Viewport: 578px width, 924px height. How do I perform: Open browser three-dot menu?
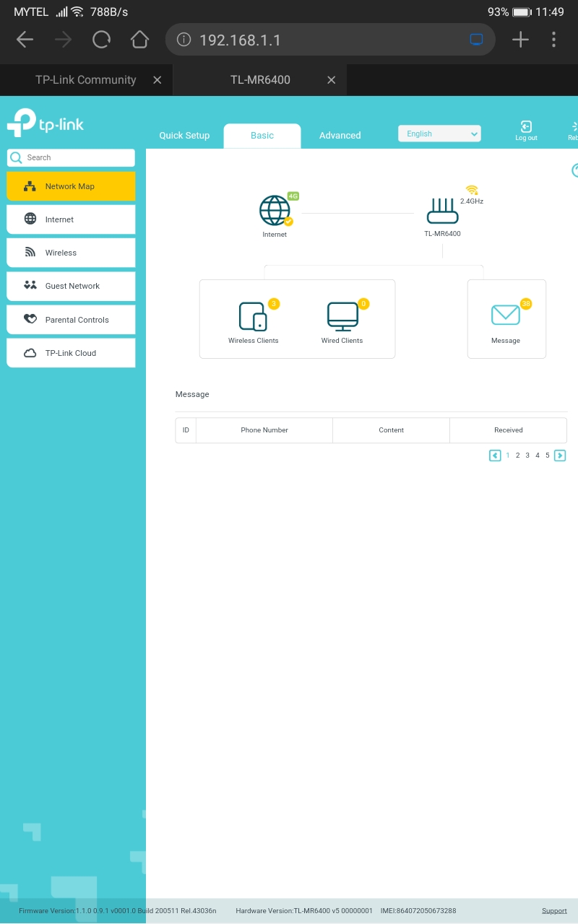click(x=553, y=40)
